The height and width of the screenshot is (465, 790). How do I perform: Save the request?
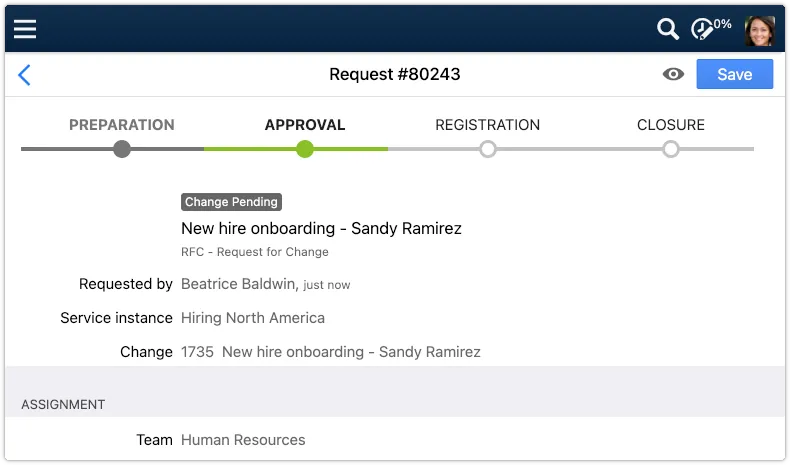point(734,74)
